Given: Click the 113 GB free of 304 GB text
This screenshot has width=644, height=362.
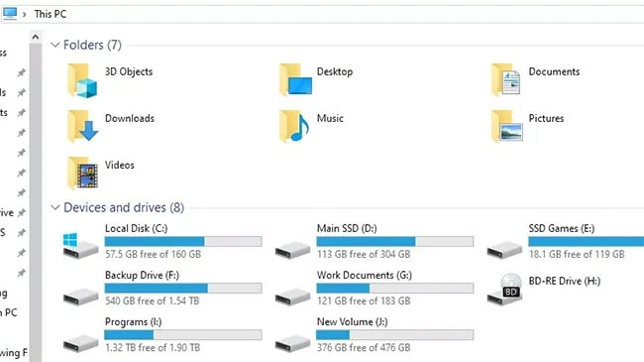Looking at the screenshot, I should pos(364,254).
